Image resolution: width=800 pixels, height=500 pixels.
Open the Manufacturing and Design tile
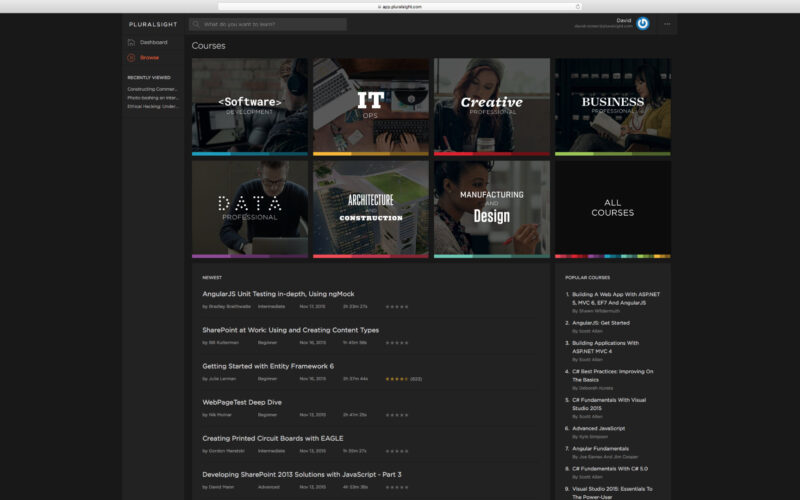point(492,209)
